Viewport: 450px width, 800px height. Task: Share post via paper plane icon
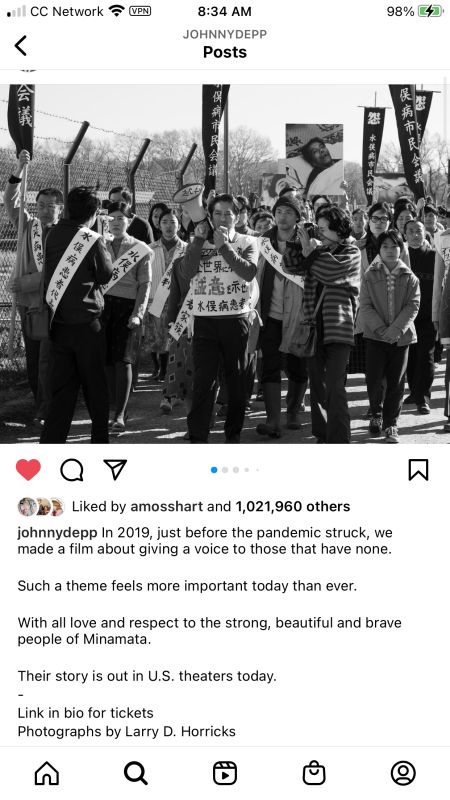pyautogui.click(x=115, y=469)
